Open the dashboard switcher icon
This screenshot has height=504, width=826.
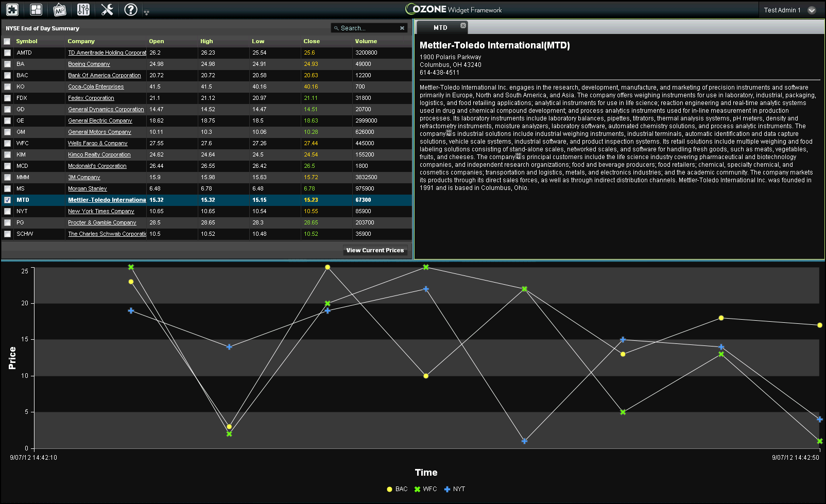36,9
